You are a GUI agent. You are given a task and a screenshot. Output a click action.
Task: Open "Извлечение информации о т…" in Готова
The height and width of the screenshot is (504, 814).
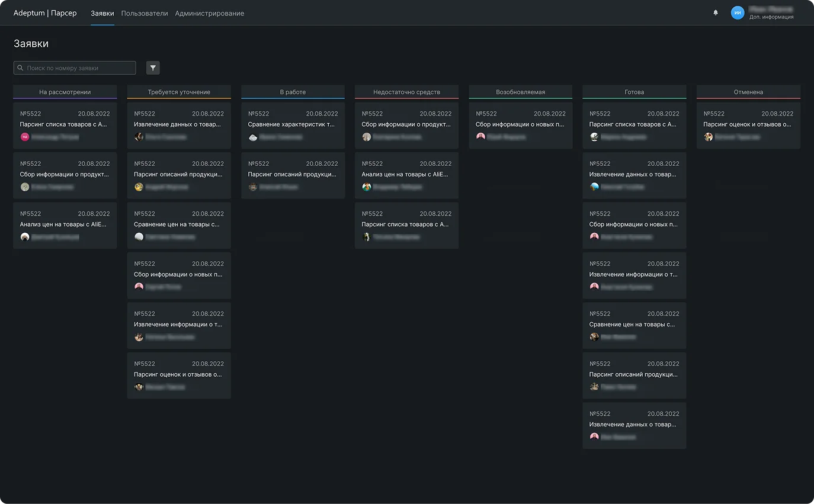point(634,275)
